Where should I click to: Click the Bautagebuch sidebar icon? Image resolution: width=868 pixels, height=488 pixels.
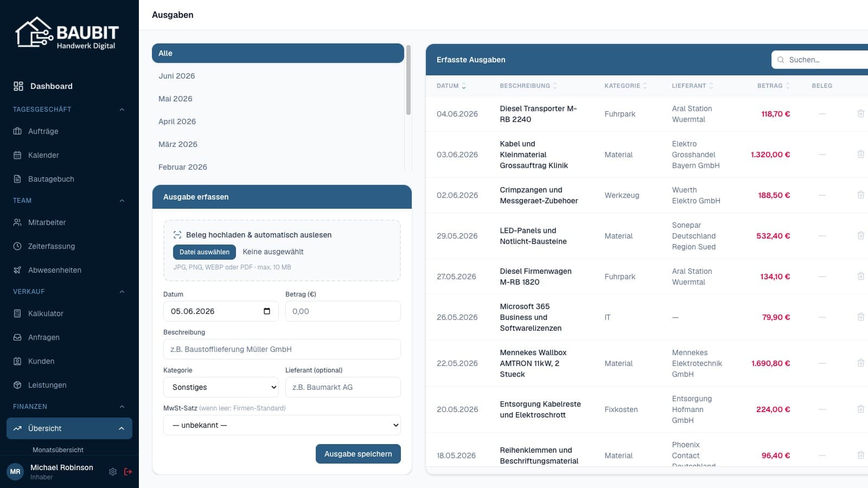pyautogui.click(x=17, y=179)
